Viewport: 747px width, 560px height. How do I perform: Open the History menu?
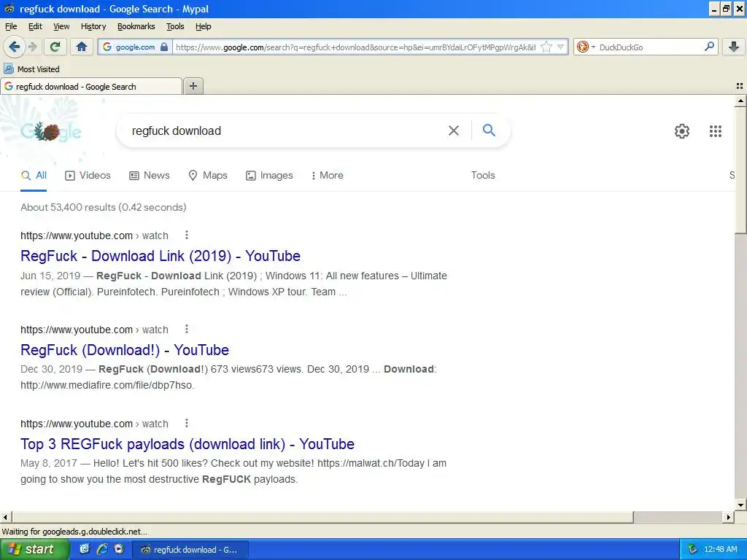click(93, 26)
